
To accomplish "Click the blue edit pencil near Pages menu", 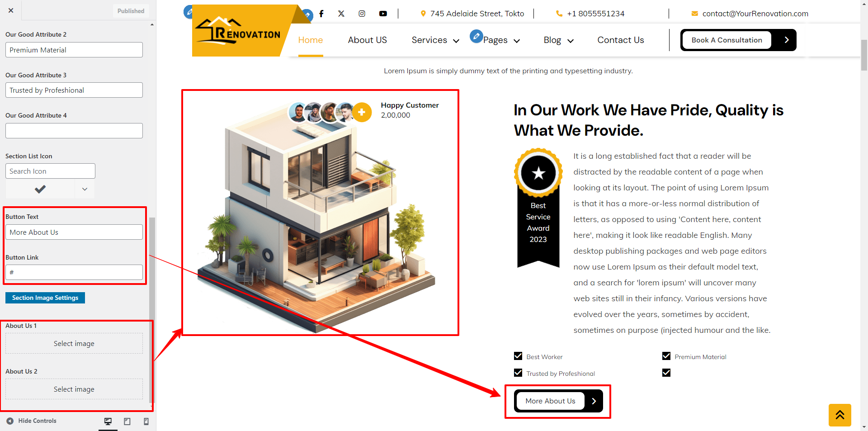I will point(476,36).
